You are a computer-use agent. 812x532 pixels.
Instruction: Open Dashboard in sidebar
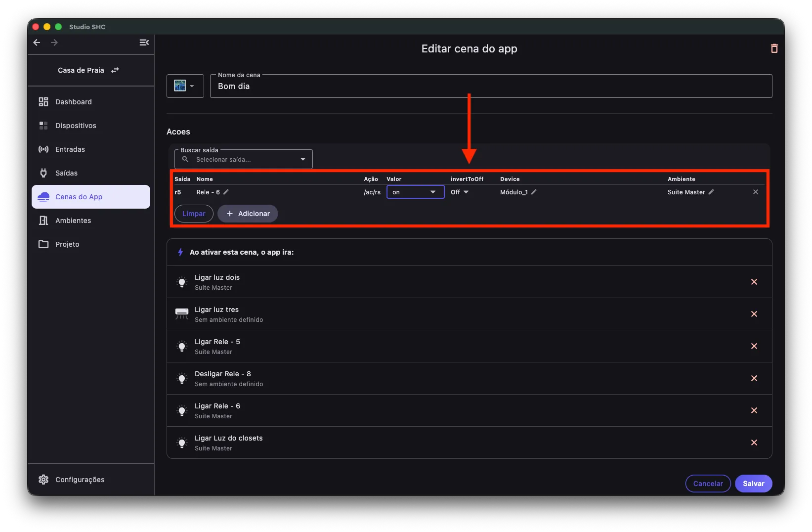91,102
